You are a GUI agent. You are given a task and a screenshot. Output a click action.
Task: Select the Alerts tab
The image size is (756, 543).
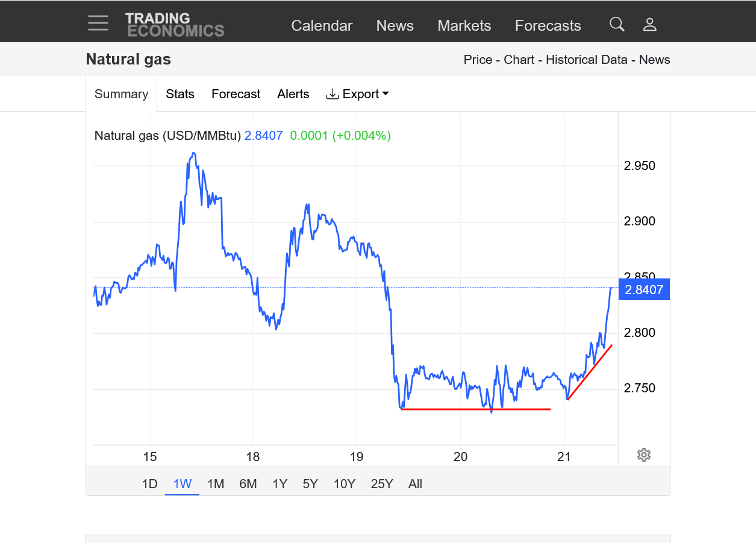pyautogui.click(x=293, y=94)
